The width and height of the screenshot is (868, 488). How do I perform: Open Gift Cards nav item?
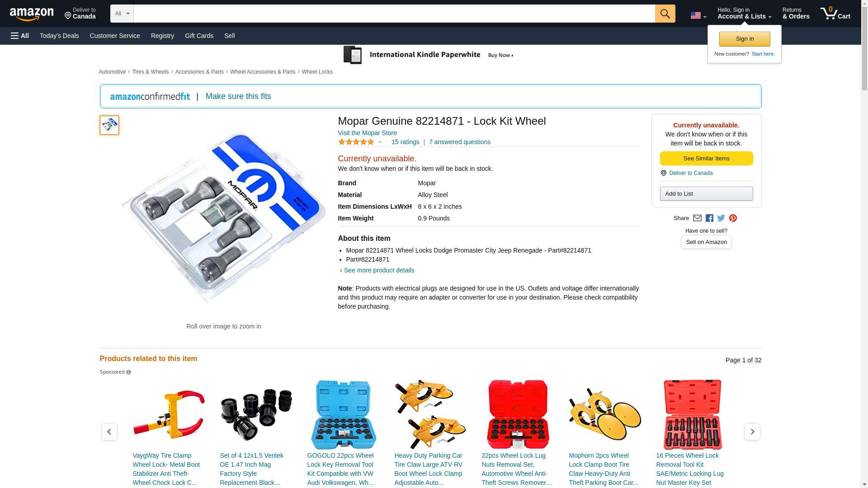[199, 36]
